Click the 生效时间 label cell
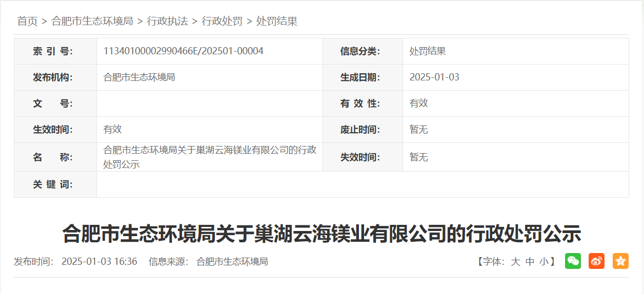The image size is (644, 294). click(x=55, y=130)
